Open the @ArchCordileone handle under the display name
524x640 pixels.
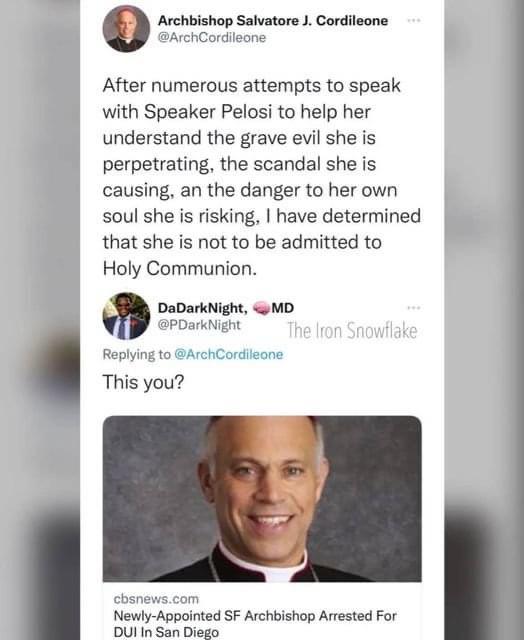pyautogui.click(x=212, y=38)
